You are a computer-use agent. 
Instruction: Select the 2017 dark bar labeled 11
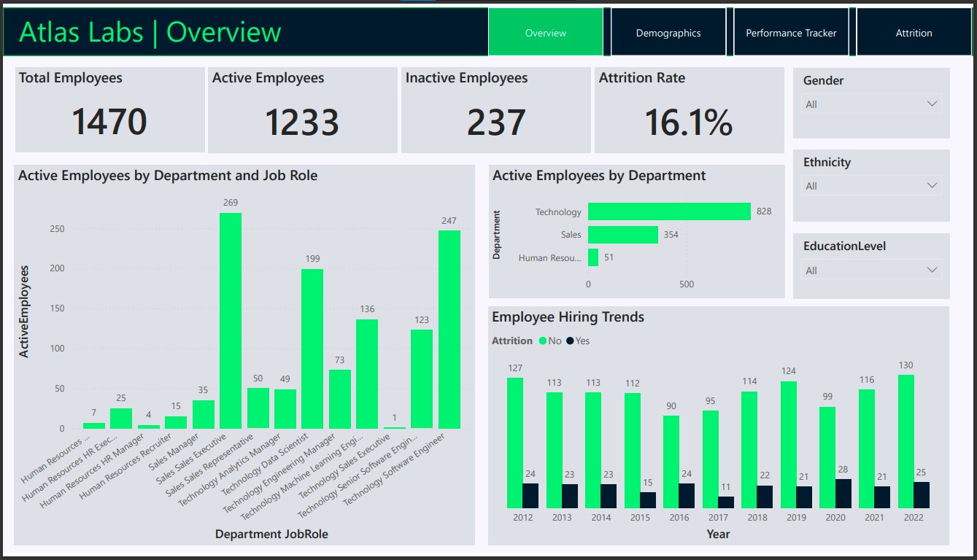tap(726, 502)
